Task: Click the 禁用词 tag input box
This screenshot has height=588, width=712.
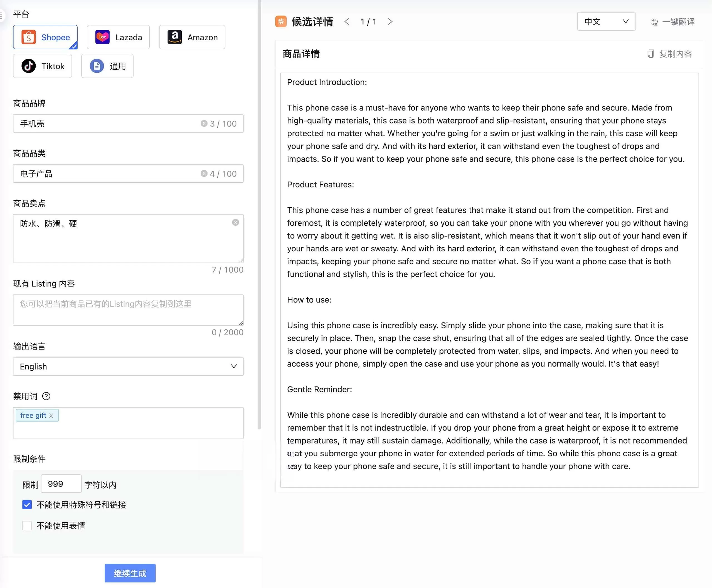Action: pyautogui.click(x=128, y=423)
